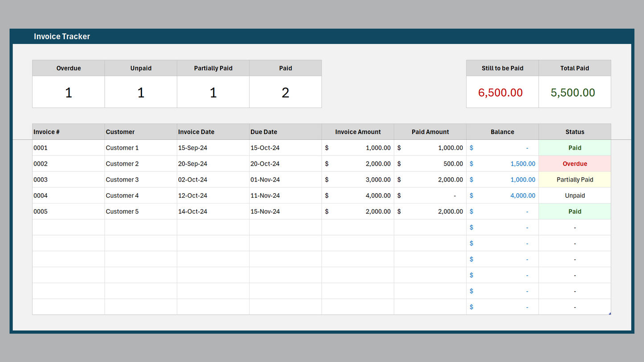This screenshot has height=362, width=644.
Task: Click the Balance column header
Action: tap(502, 132)
